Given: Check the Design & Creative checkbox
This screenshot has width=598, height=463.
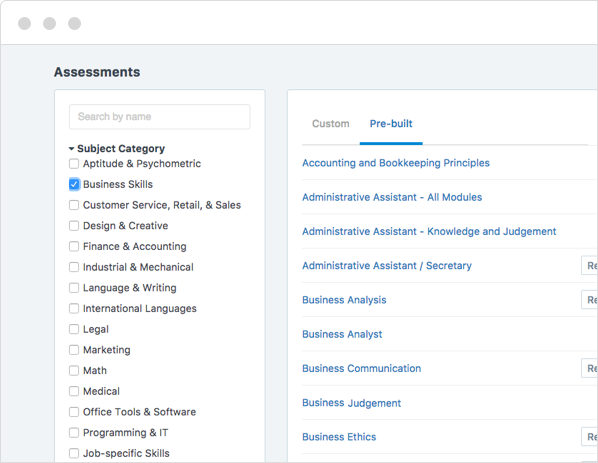Looking at the screenshot, I should pos(74,226).
